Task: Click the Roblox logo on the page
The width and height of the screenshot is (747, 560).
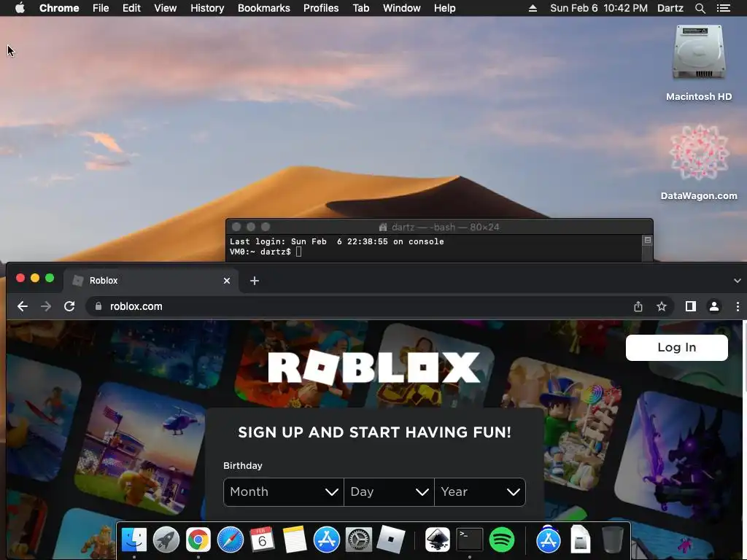Action: click(374, 367)
